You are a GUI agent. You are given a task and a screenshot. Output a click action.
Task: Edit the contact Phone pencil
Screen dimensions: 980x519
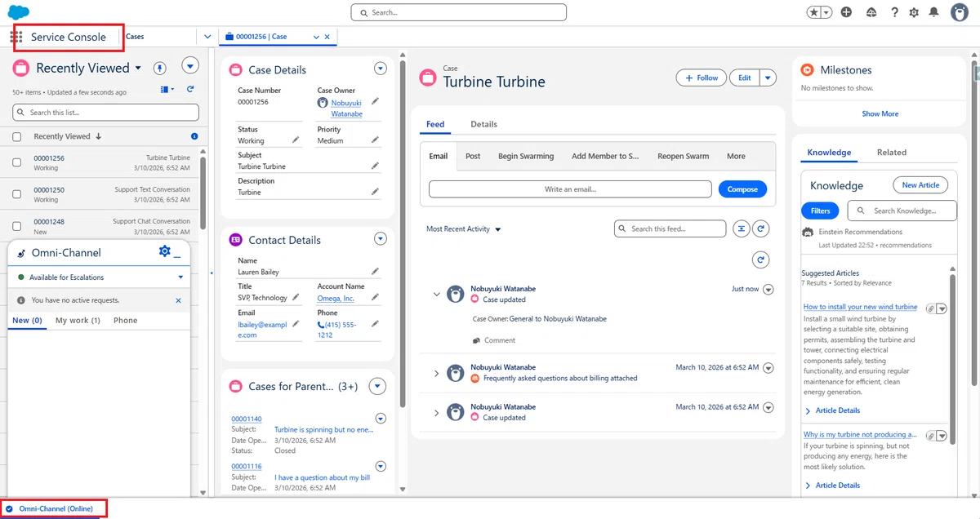(x=375, y=324)
